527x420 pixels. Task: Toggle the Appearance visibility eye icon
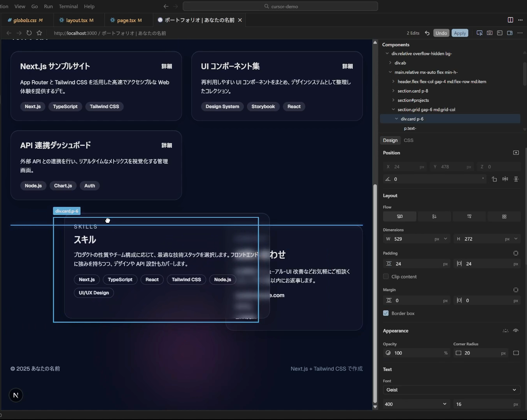click(x=516, y=331)
